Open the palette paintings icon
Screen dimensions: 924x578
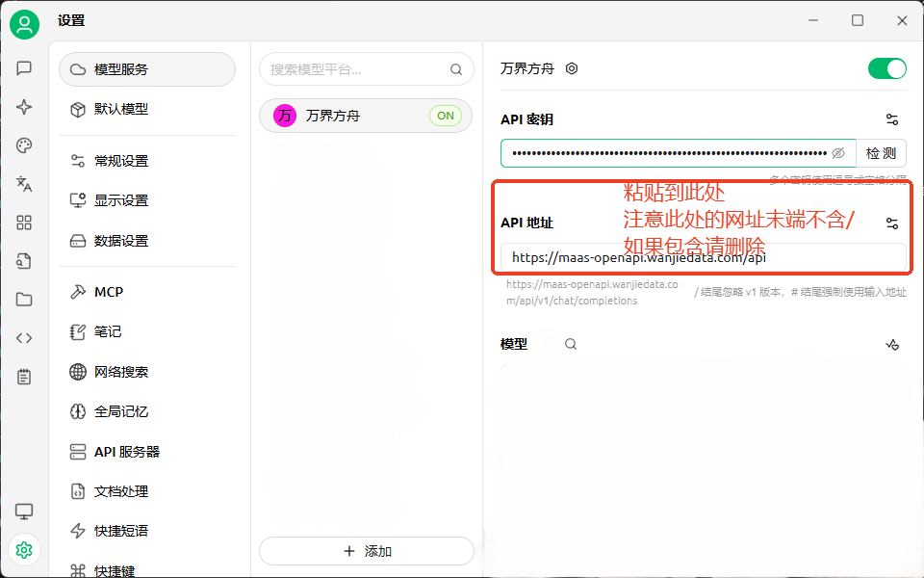pyautogui.click(x=24, y=145)
